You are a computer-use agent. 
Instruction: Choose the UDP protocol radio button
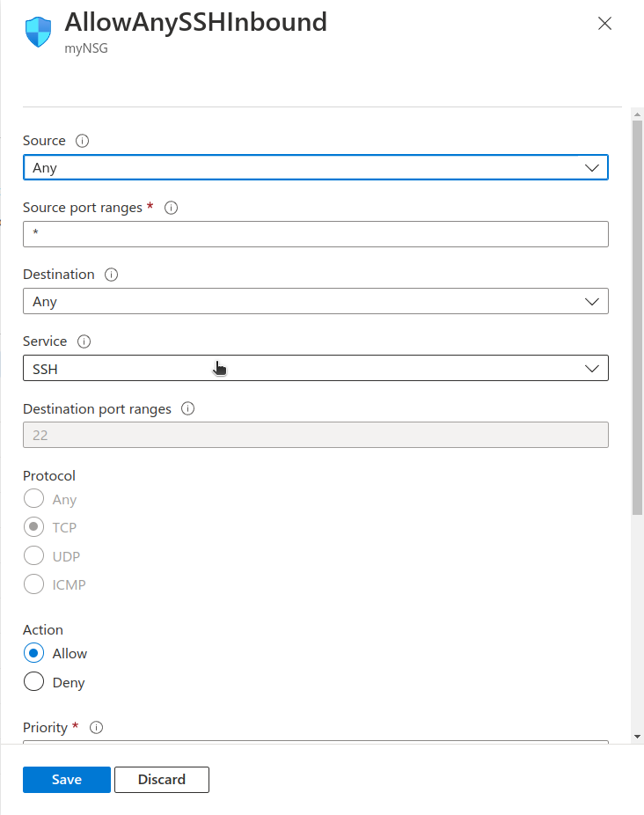coord(33,556)
